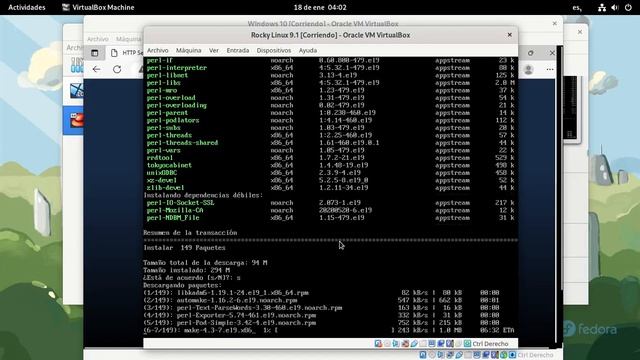Click network indicator in Rocky Linux status bar
The image size is (640, 360).
point(405,343)
